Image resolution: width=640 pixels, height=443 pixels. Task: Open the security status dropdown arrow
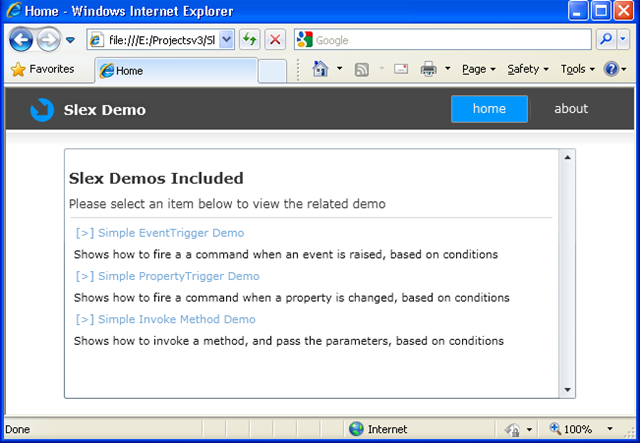click(x=529, y=429)
